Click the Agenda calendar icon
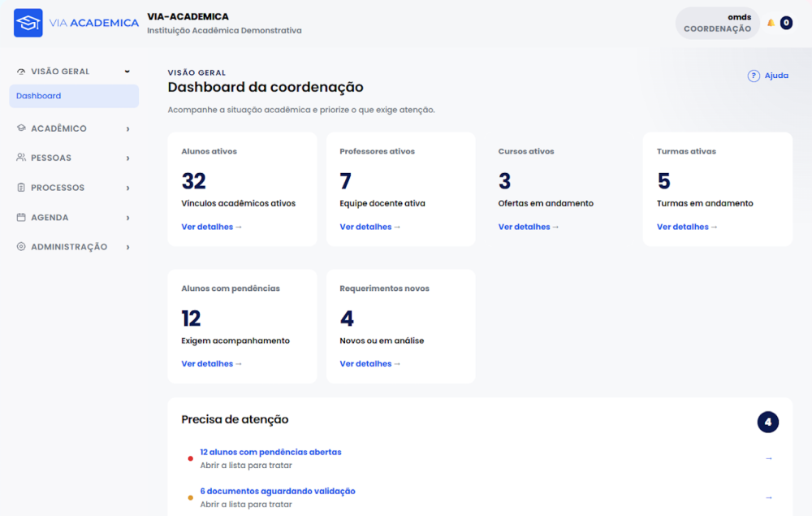The height and width of the screenshot is (516, 812). [x=21, y=217]
